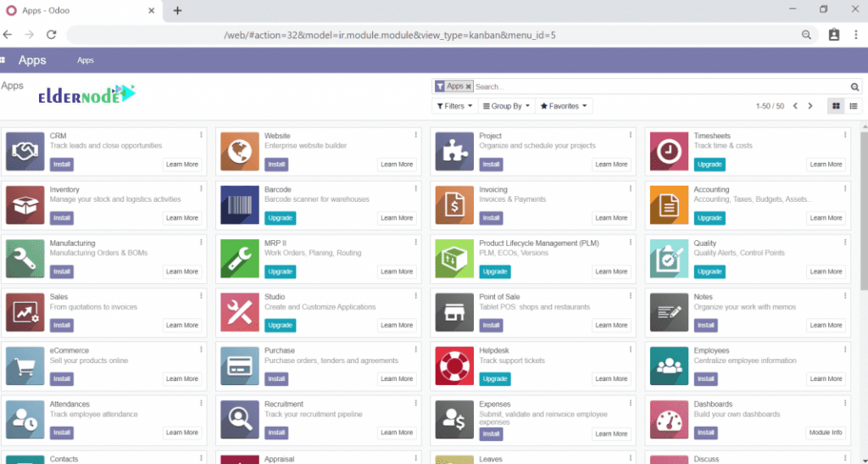Image resolution: width=868 pixels, height=464 pixels.
Task: Click the CRM handshake app icon
Action: [25, 151]
